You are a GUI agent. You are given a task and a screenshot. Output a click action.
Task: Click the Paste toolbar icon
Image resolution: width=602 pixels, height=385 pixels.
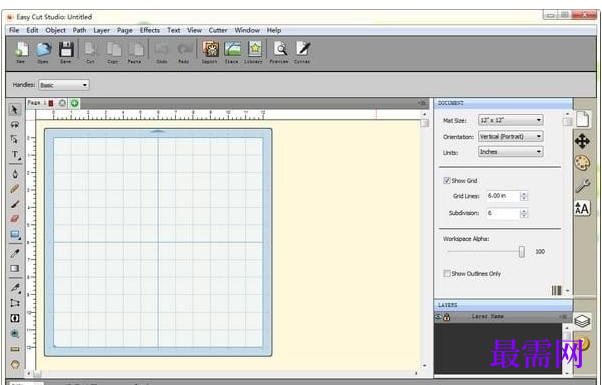pyautogui.click(x=135, y=51)
